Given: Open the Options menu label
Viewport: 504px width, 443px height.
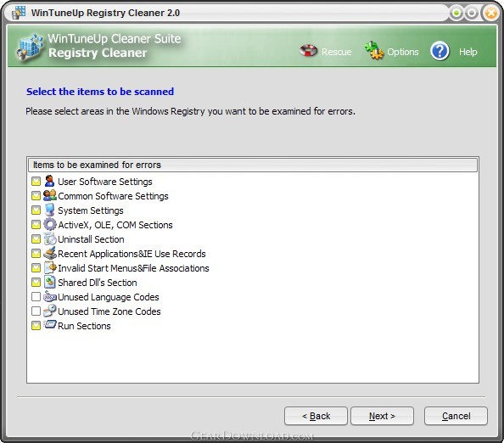Looking at the screenshot, I should (x=403, y=52).
